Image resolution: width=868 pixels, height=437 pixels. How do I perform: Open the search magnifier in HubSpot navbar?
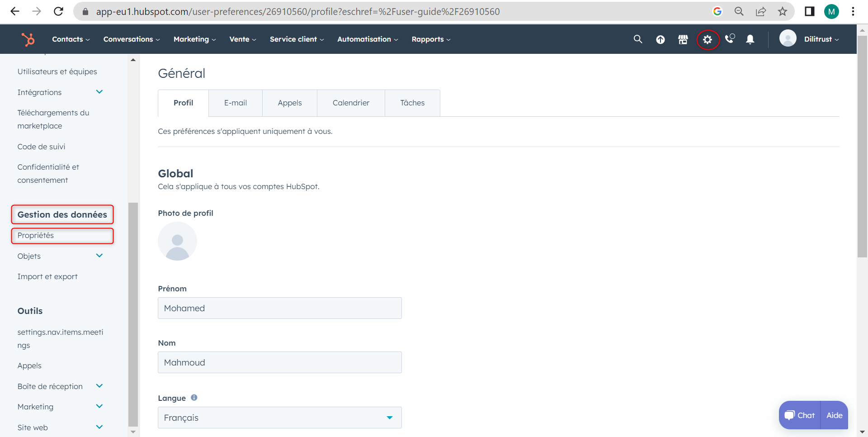pyautogui.click(x=638, y=39)
